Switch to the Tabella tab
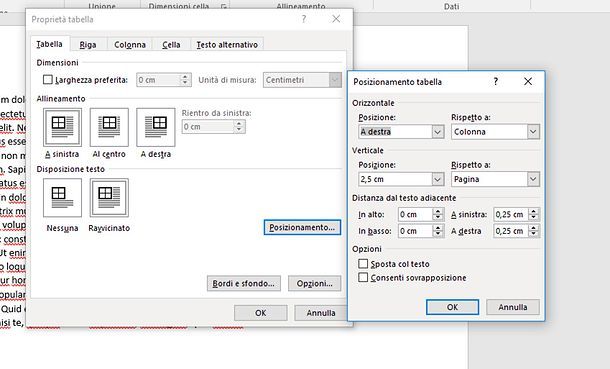The height and width of the screenshot is (369, 610). [49, 44]
